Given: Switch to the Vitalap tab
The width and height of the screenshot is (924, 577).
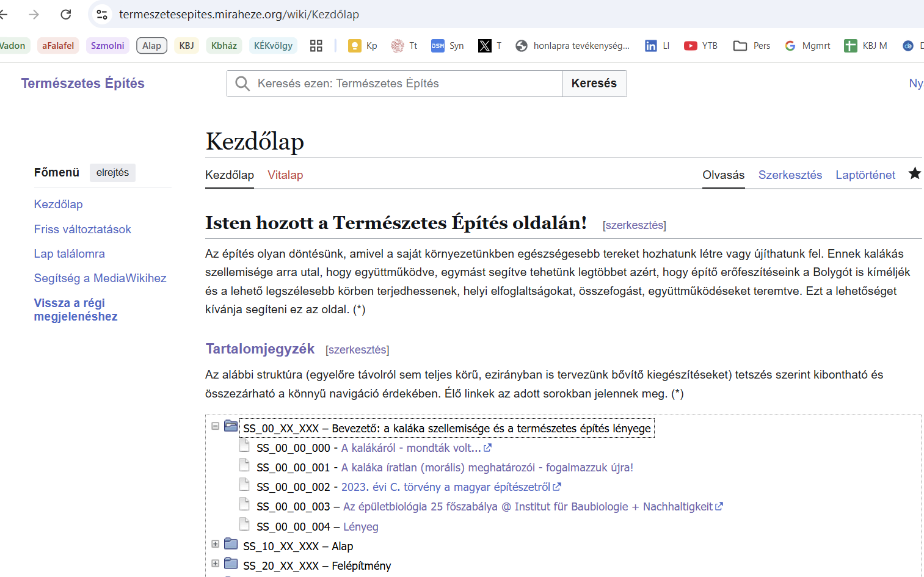Looking at the screenshot, I should pyautogui.click(x=285, y=175).
